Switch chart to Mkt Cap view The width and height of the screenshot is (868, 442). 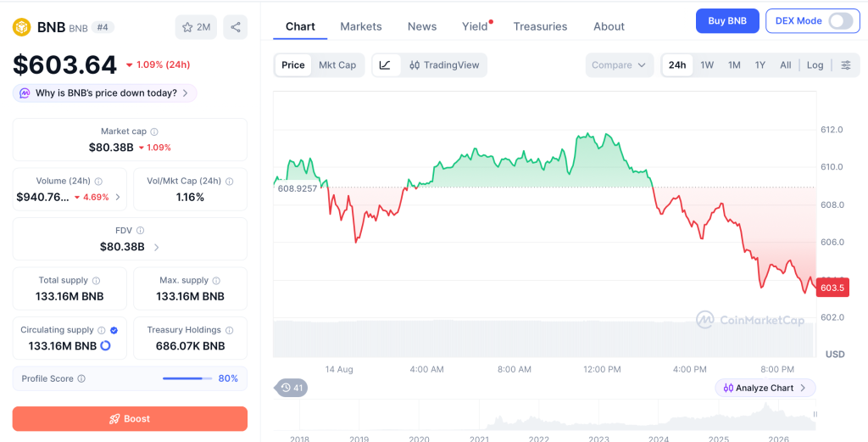[x=337, y=64]
